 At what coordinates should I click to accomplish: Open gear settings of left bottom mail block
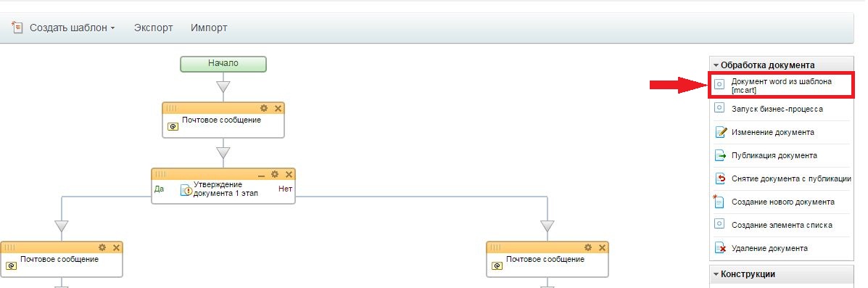pyautogui.click(x=102, y=247)
